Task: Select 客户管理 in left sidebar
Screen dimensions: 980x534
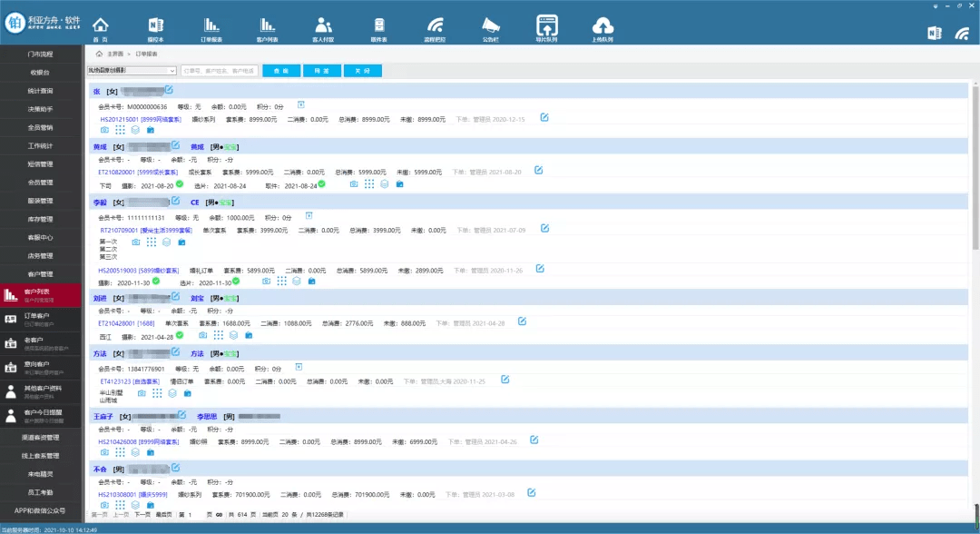Action: 41,274
